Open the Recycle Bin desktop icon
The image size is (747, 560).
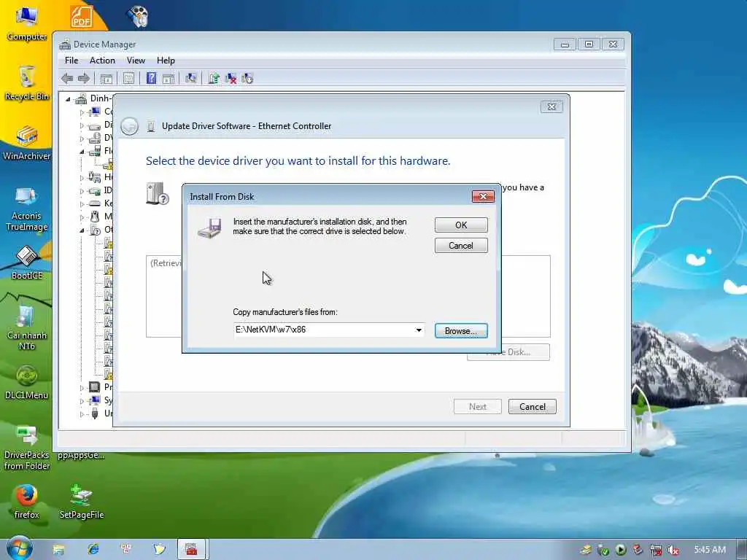point(27,82)
